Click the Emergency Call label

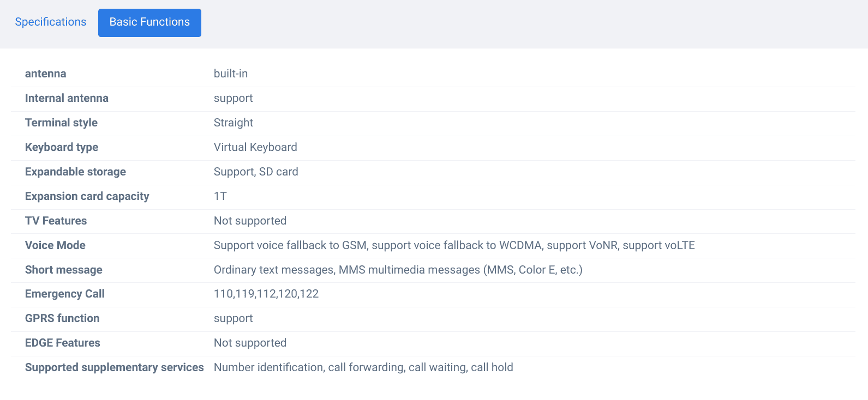coord(65,294)
